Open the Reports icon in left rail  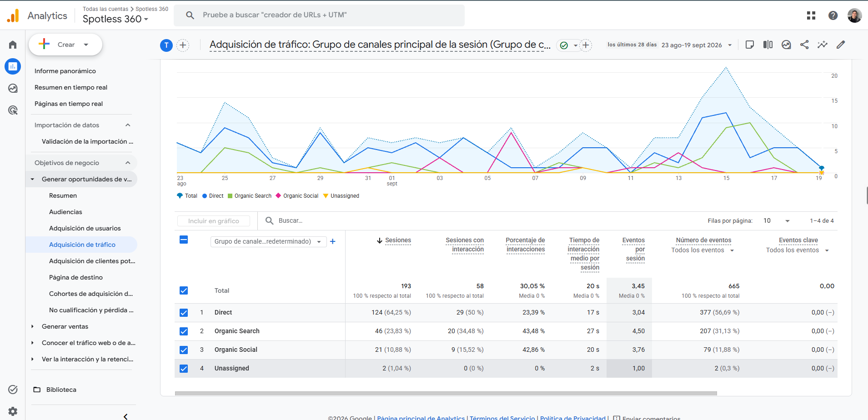coord(13,66)
